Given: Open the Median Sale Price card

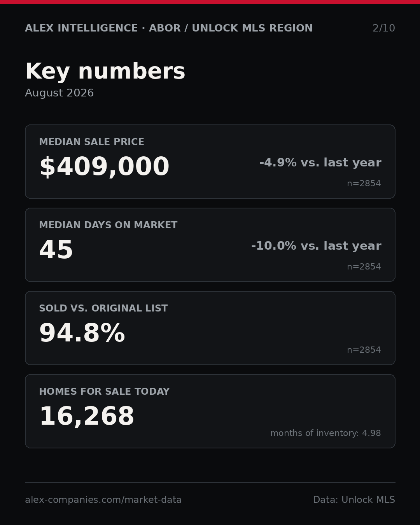Looking at the screenshot, I should click(210, 161).
